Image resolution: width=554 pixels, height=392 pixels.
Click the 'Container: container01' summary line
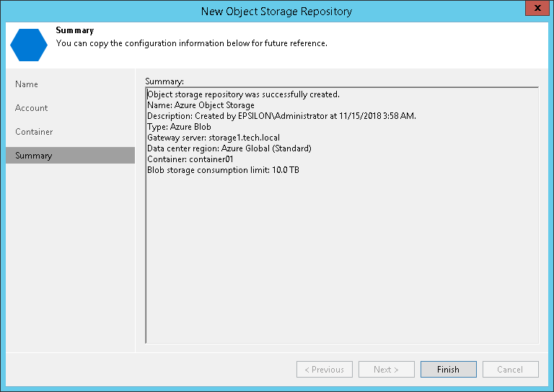click(190, 159)
